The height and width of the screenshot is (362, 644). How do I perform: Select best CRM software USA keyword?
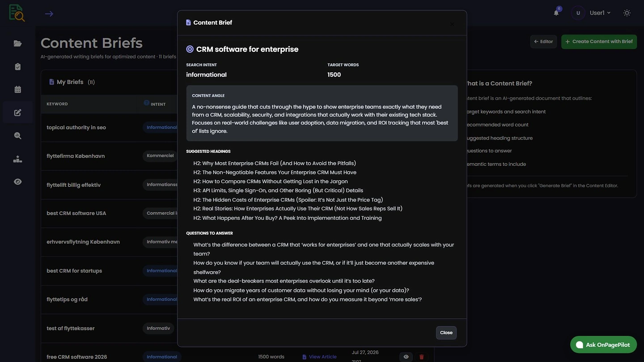(x=76, y=213)
